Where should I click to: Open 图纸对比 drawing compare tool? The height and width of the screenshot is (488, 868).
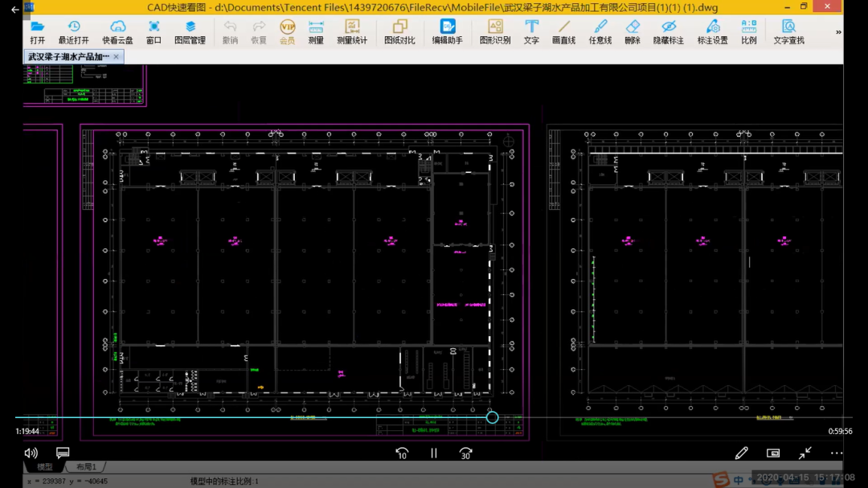(399, 32)
